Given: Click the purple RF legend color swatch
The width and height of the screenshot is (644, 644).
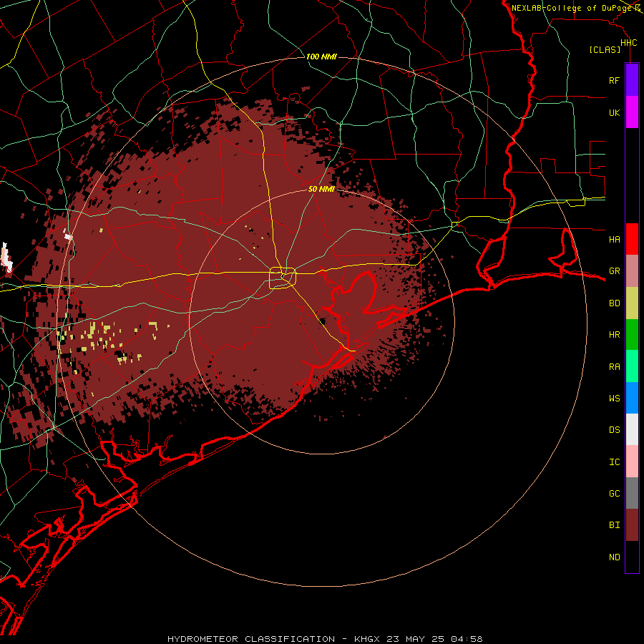Looking at the screenshot, I should [x=632, y=79].
